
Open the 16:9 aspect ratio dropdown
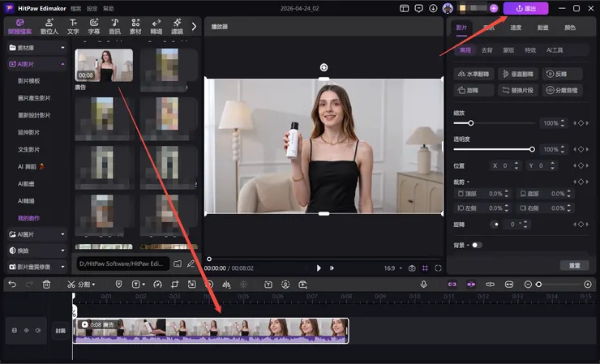pos(391,268)
